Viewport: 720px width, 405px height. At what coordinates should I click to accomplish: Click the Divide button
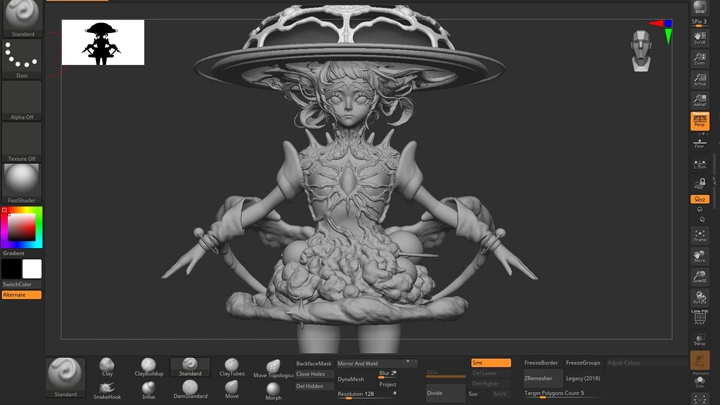click(x=445, y=393)
